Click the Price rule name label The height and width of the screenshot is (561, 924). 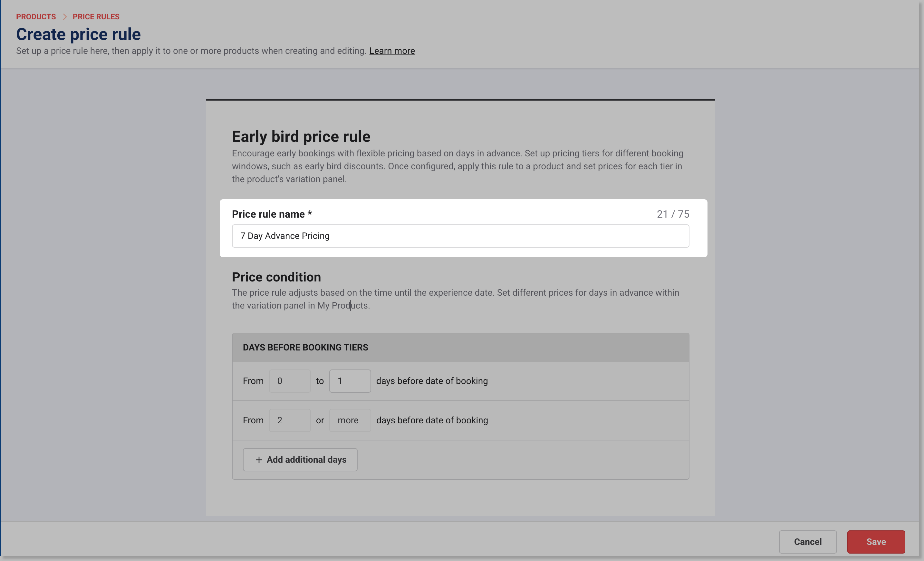[272, 214]
